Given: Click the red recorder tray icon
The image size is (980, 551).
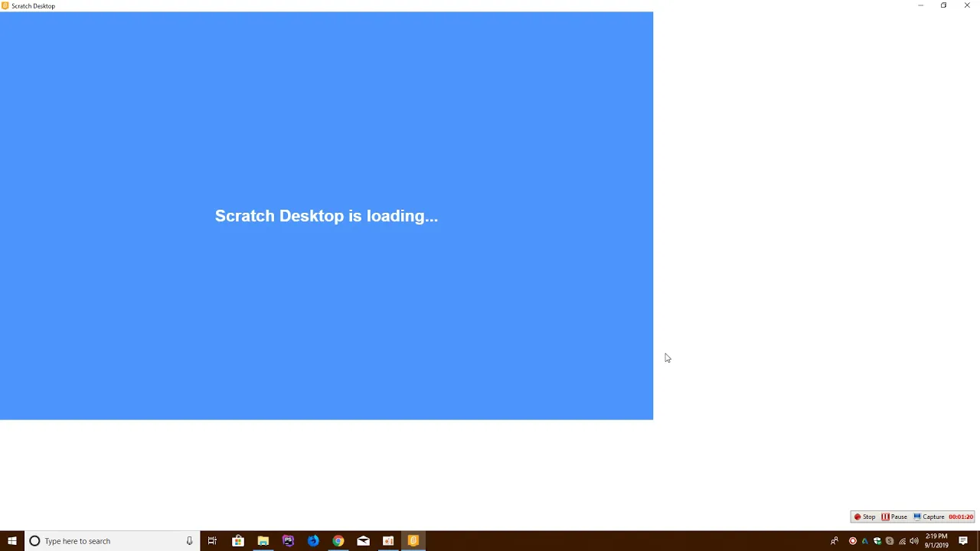Looking at the screenshot, I should click(x=853, y=541).
